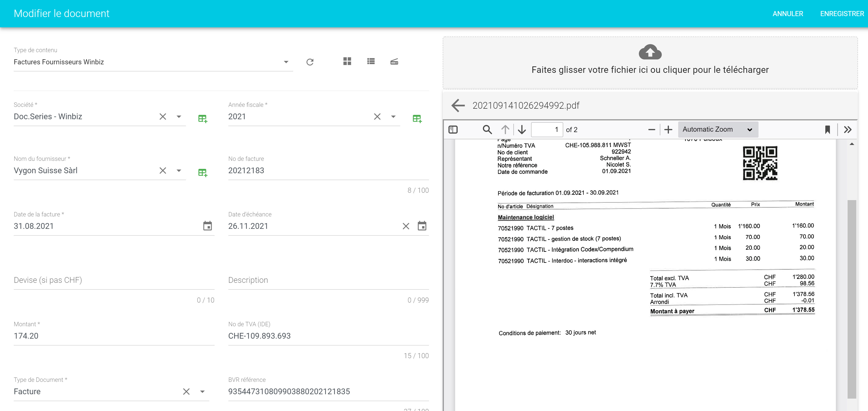Click the PDF scrollbar up arrow

[851, 144]
